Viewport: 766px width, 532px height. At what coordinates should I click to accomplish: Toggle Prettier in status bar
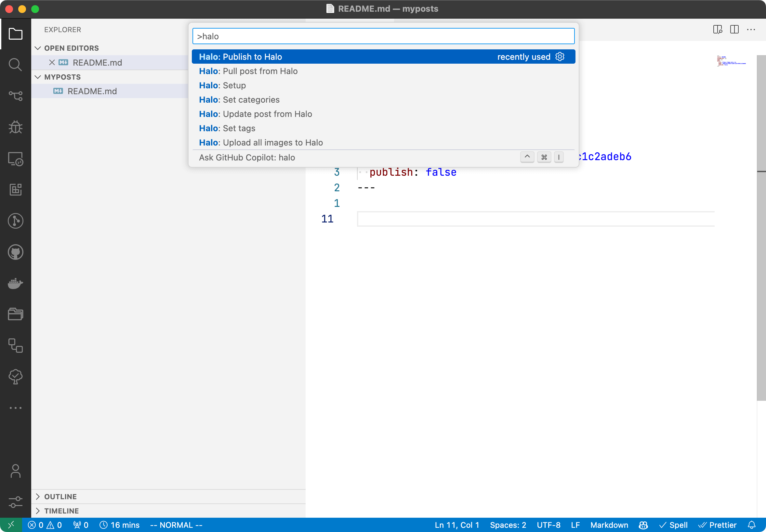pos(718,525)
